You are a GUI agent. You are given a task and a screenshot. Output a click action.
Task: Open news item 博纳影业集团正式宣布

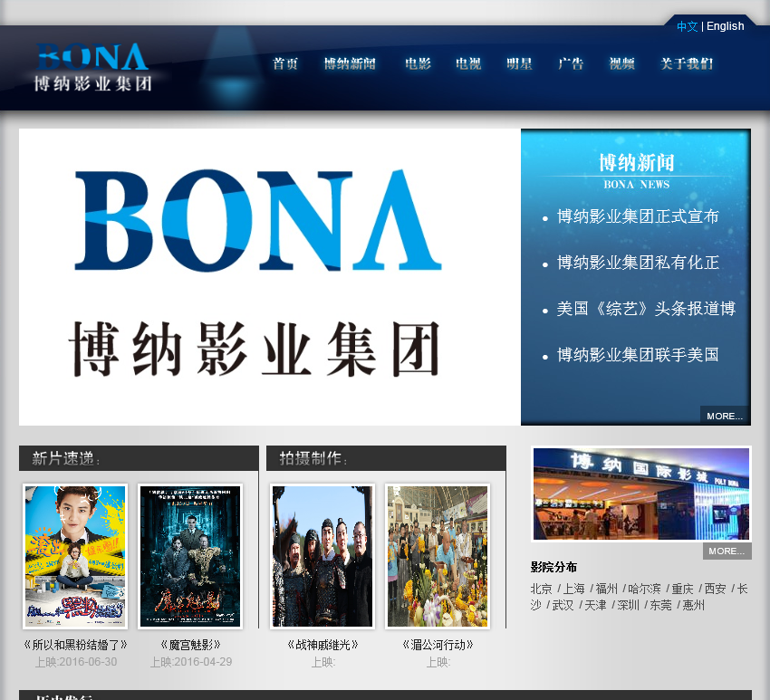click(638, 216)
